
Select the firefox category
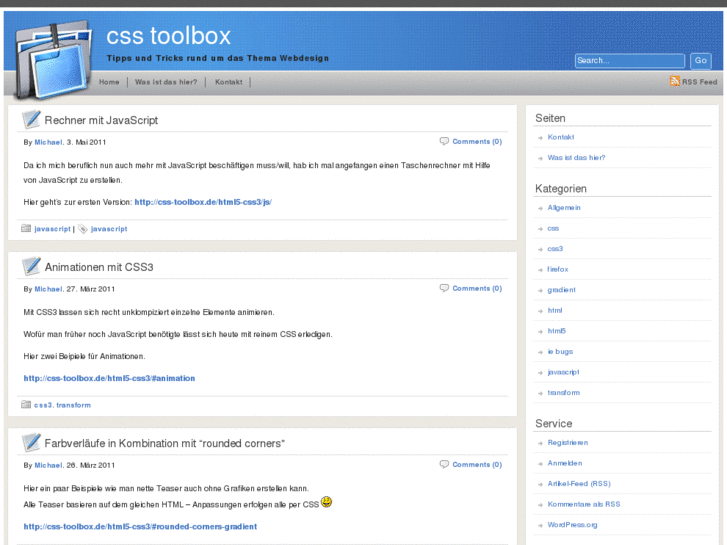click(x=558, y=269)
